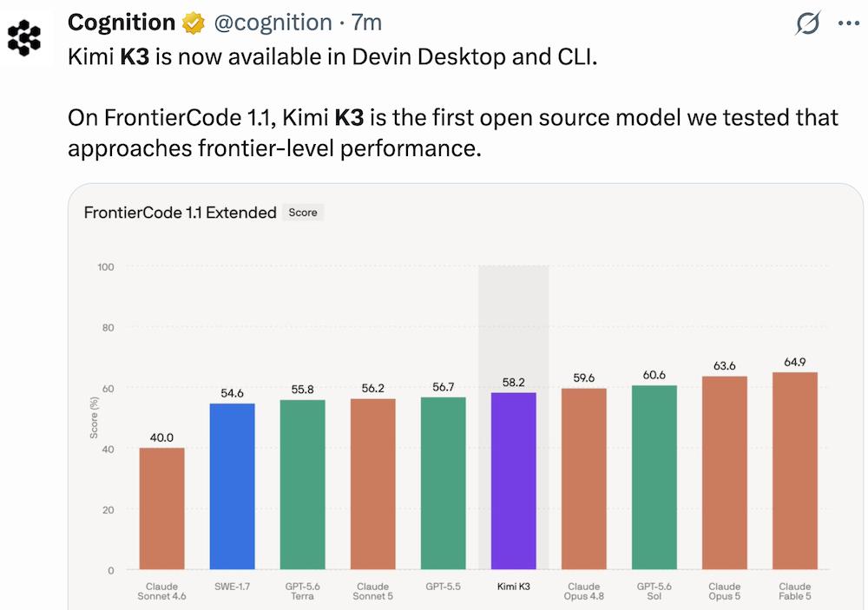Click the Grok slashed-circle icon
Screen dimensions: 868x610
point(807,23)
